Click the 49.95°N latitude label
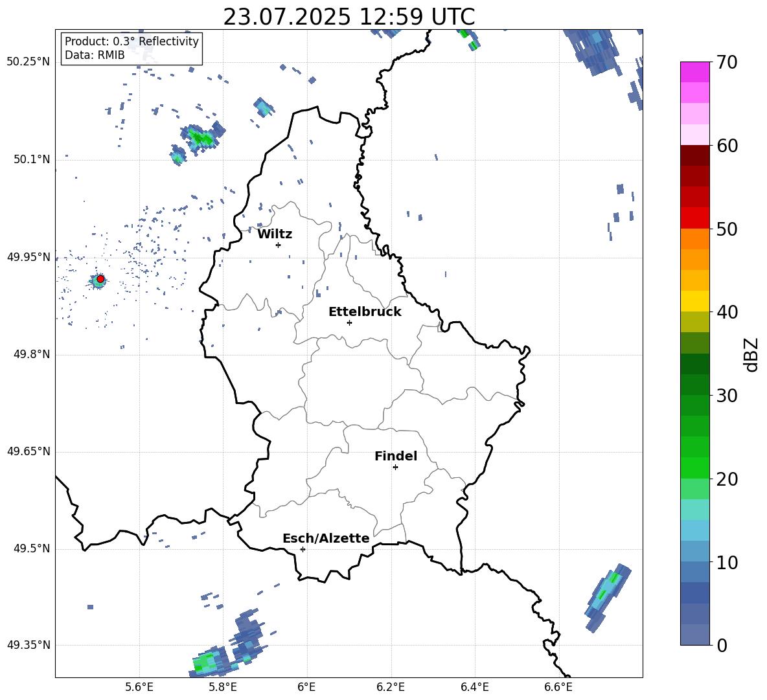The height and width of the screenshot is (700, 767). coord(29,257)
